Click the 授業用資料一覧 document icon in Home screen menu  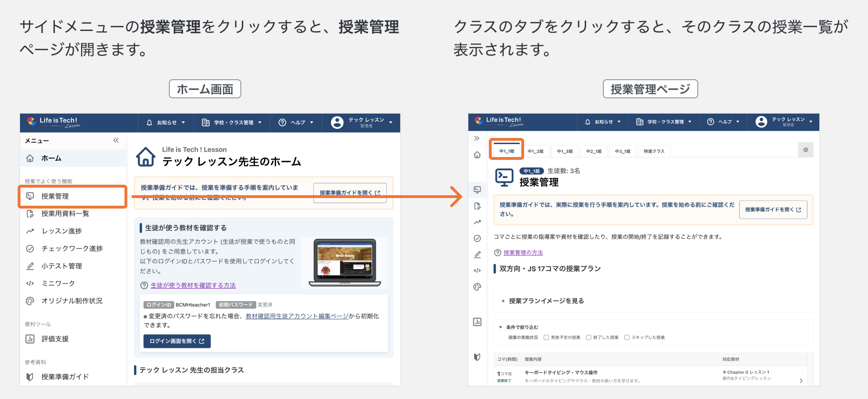(x=30, y=213)
